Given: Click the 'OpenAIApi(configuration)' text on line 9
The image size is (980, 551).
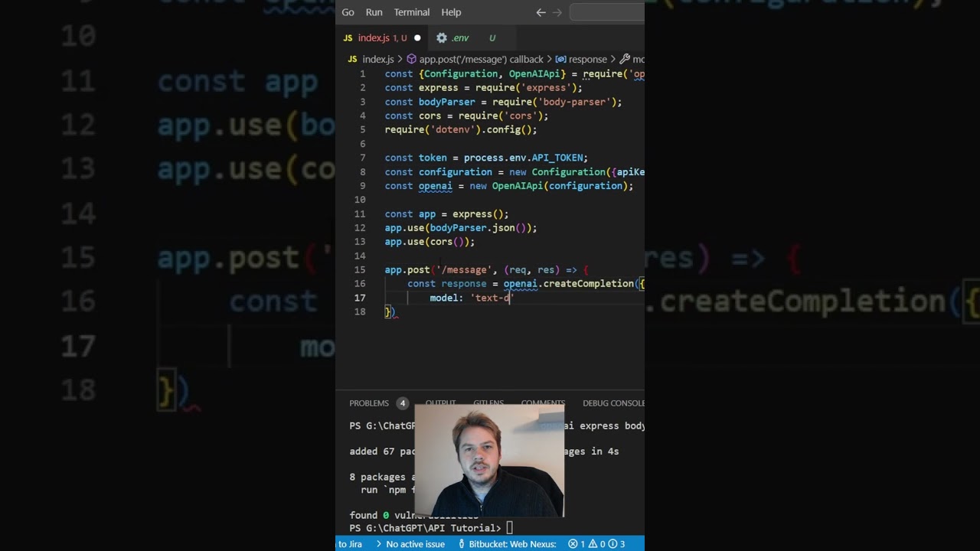Looking at the screenshot, I should click(x=560, y=186).
